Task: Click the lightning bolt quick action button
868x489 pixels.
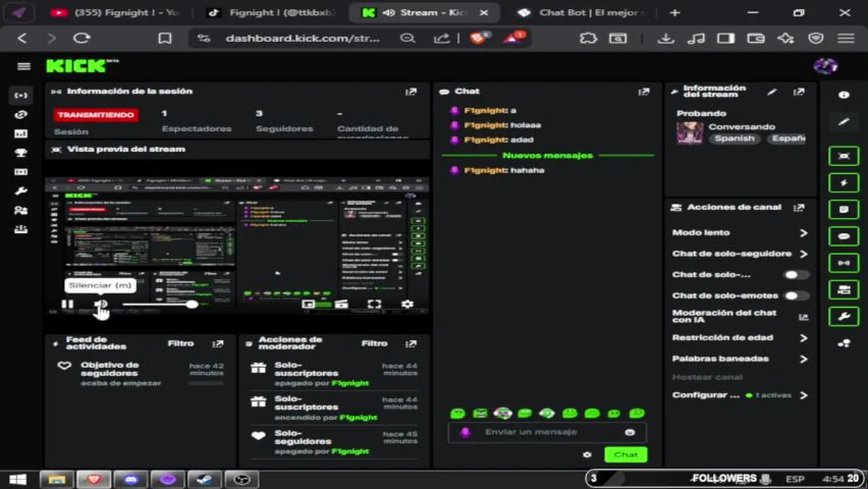Action: point(844,183)
